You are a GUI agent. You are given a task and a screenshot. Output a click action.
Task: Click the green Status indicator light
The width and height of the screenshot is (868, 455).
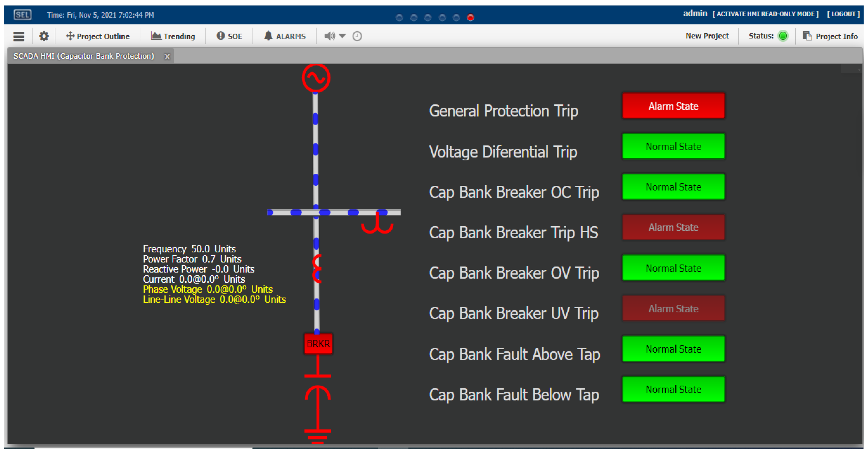[783, 36]
